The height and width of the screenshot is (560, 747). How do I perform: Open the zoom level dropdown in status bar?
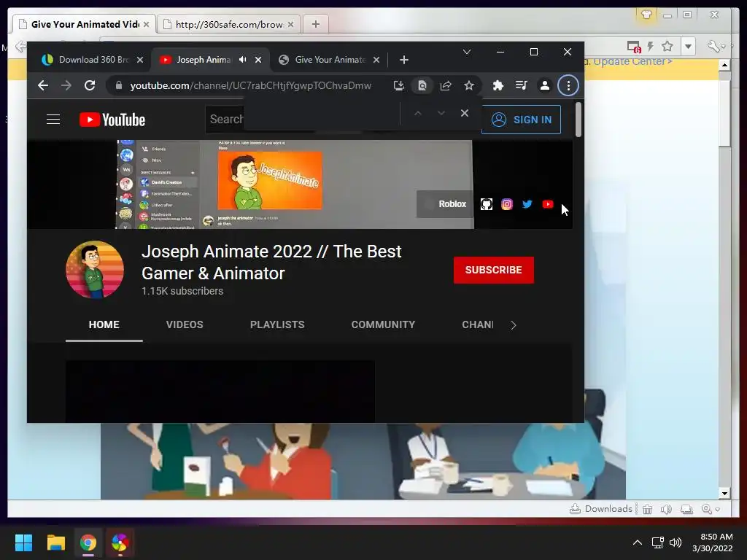pos(711,510)
